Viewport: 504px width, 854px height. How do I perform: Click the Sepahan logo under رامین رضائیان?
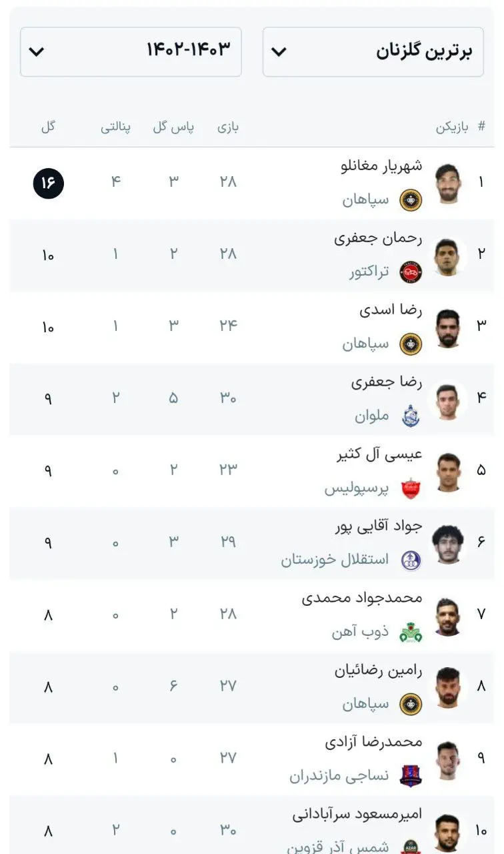411,704
